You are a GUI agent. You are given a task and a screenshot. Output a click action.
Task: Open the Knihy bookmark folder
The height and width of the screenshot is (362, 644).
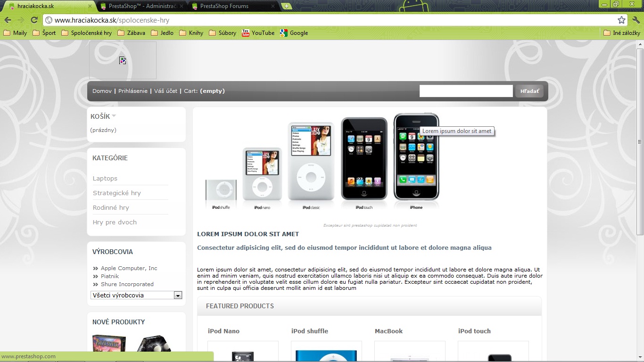point(191,33)
